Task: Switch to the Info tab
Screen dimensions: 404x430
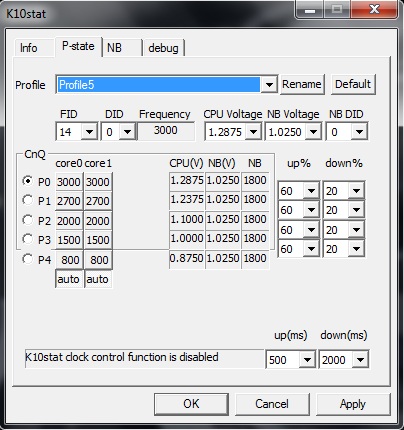Action: 29,48
